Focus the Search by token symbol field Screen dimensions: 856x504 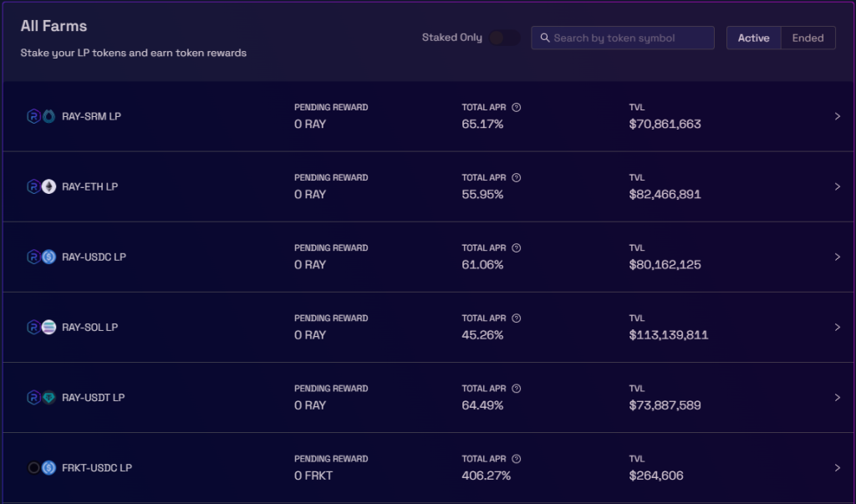[622, 38]
